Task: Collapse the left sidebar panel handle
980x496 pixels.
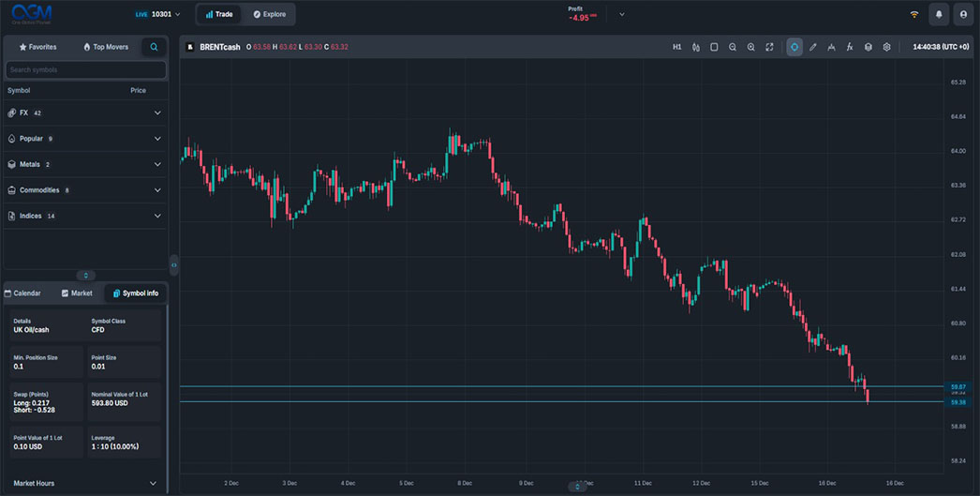Action: (x=173, y=265)
